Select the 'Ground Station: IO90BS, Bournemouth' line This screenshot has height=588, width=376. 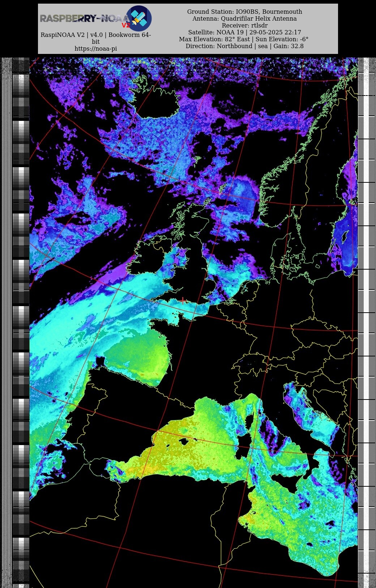[x=245, y=12]
